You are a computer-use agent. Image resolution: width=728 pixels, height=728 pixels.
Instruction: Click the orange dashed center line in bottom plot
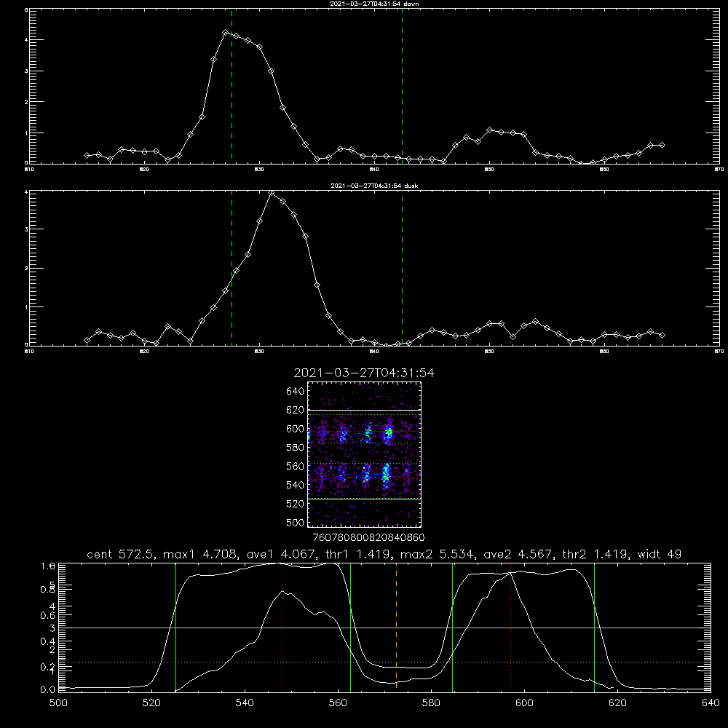[x=396, y=627]
